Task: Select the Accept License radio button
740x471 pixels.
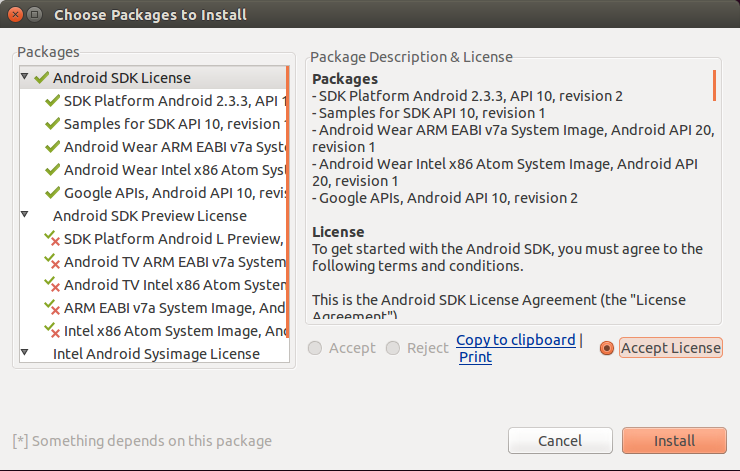Action: point(607,348)
